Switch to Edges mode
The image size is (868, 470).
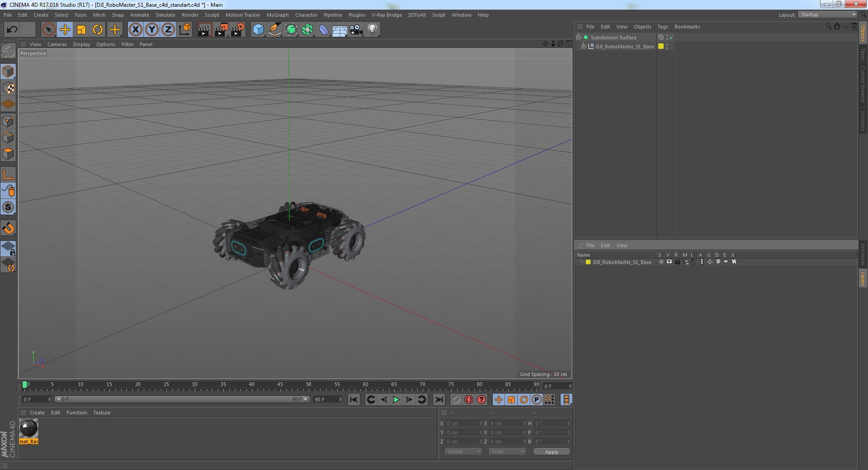tap(8, 137)
